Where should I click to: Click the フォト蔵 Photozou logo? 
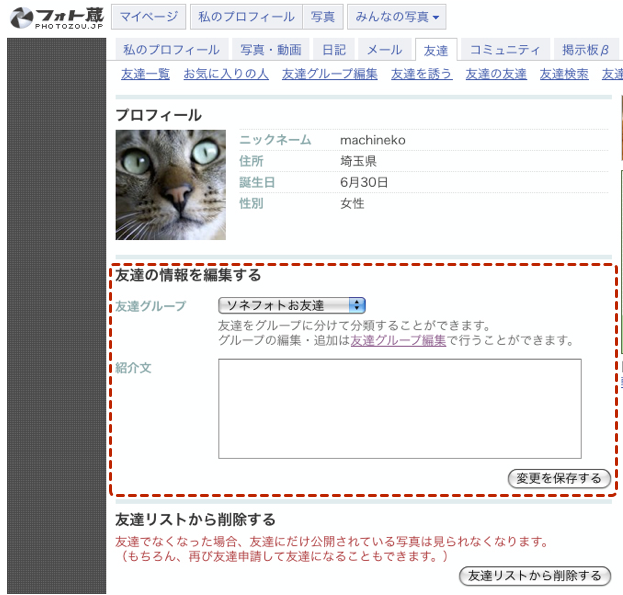pyautogui.click(x=56, y=17)
